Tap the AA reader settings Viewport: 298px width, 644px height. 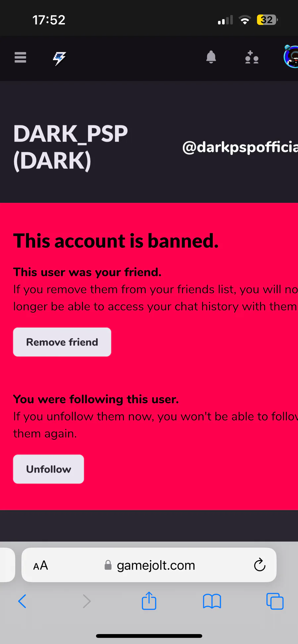(x=41, y=566)
